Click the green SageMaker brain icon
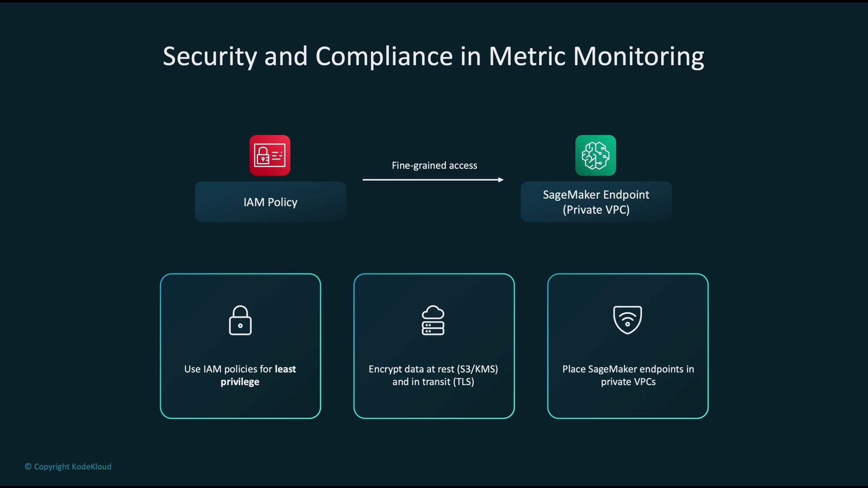Screen dimensions: 868x488 (x=595, y=155)
